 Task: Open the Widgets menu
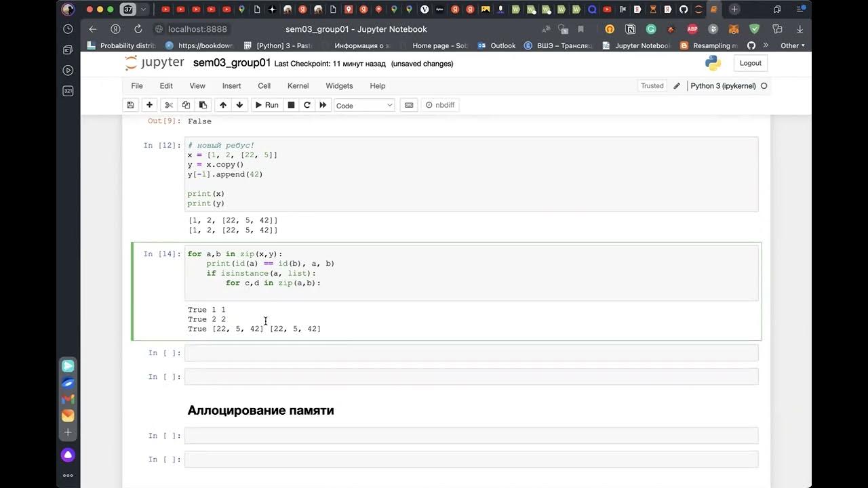tap(339, 86)
